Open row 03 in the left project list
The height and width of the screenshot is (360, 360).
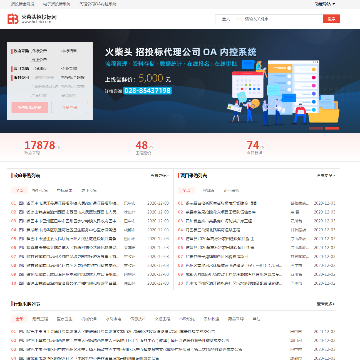[90, 221]
